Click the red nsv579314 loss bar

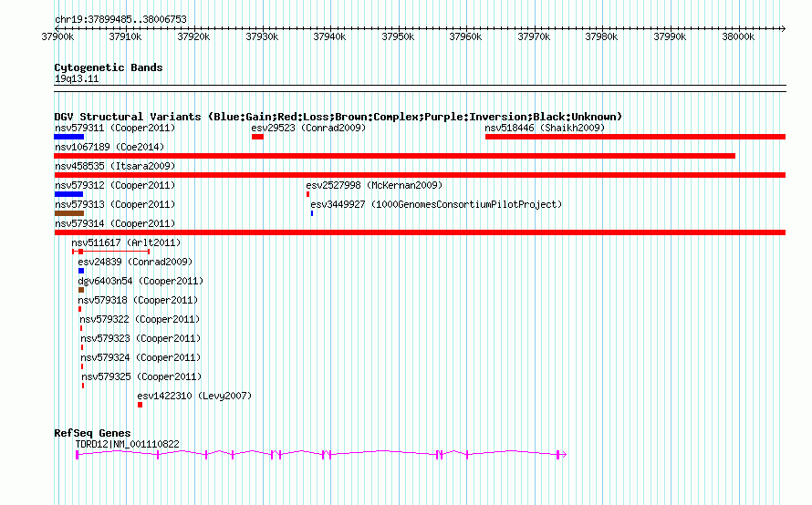coord(420,232)
